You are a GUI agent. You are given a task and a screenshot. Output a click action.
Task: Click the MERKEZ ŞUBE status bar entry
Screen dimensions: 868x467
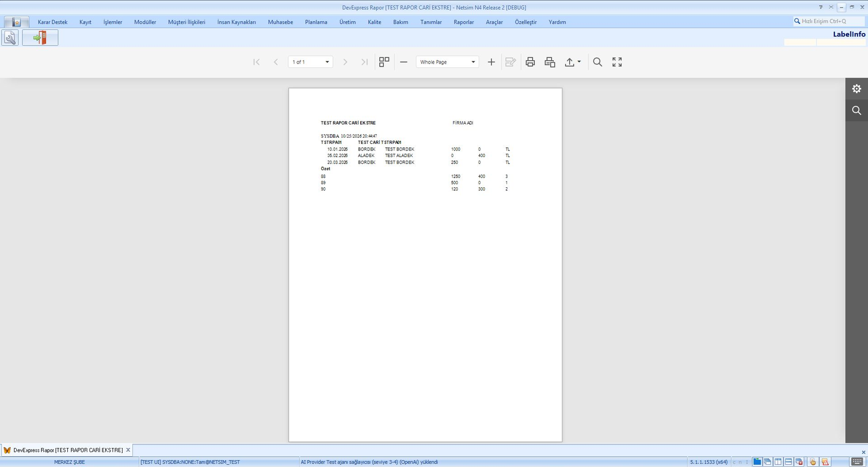coord(69,462)
